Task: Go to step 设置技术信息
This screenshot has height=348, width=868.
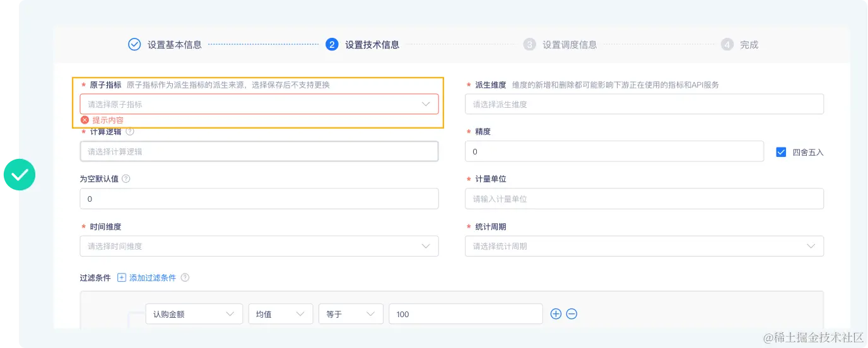Action: (372, 45)
